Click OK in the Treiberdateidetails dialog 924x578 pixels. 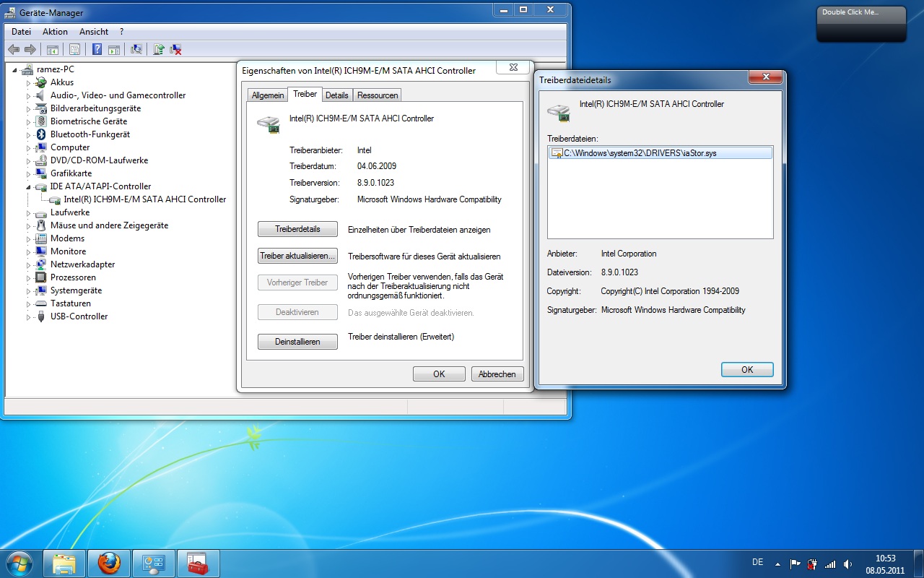coord(747,369)
